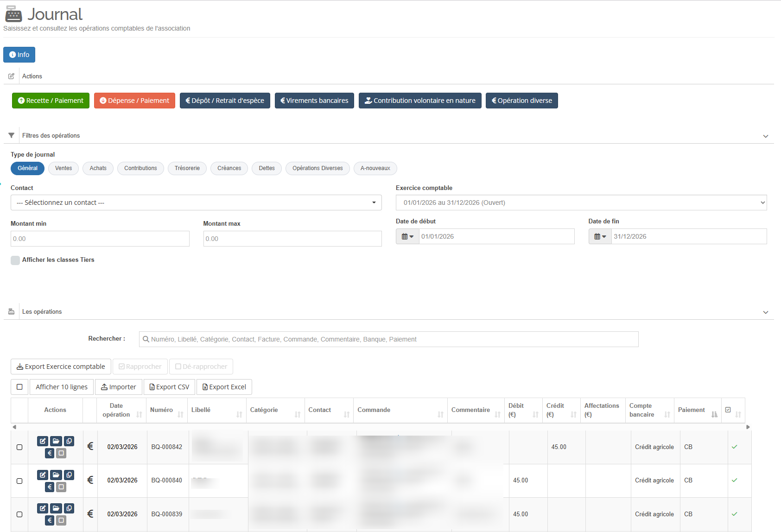781x532 pixels.
Task: Click the Export CSV button
Action: click(x=169, y=387)
